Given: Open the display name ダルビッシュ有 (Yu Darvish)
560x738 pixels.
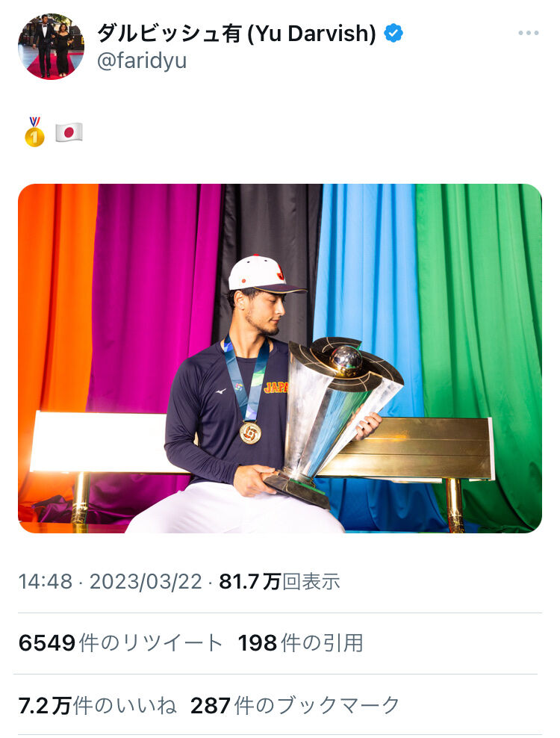Looking at the screenshot, I should [237, 34].
